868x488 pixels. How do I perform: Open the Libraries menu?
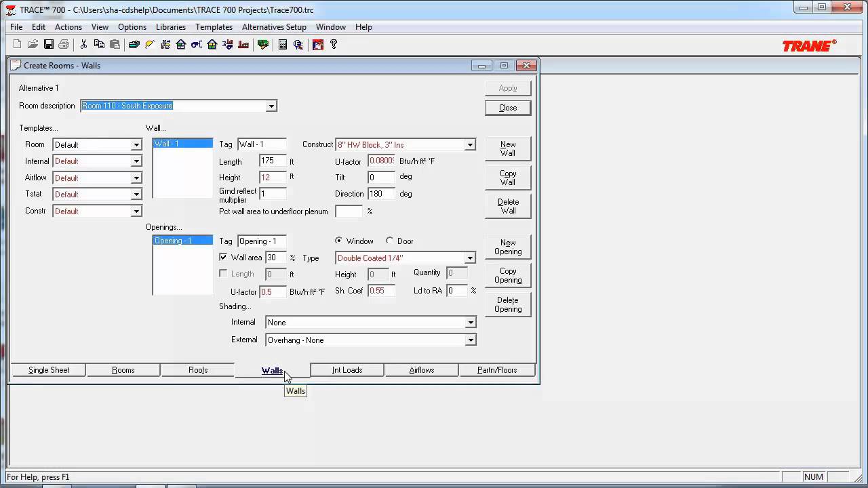[171, 27]
